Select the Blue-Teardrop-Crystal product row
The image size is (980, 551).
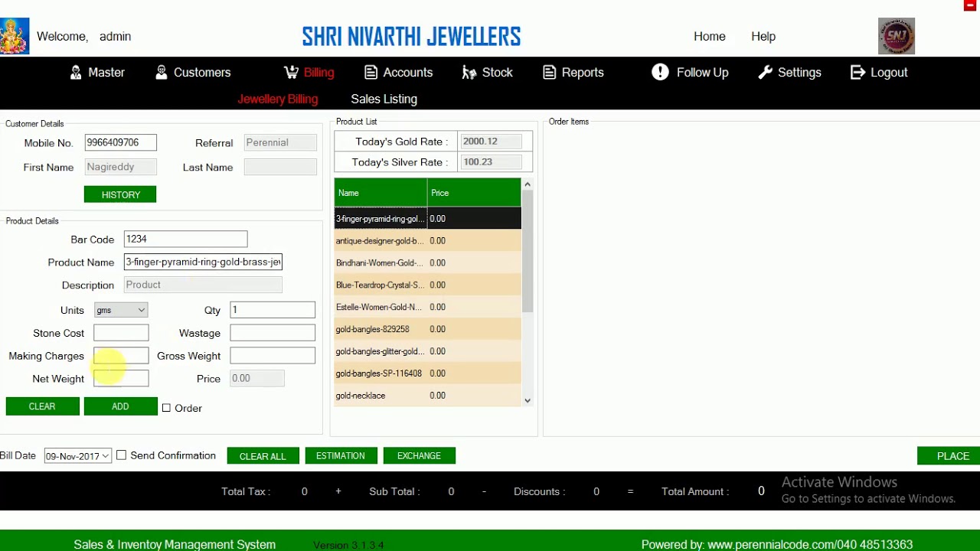[428, 285]
